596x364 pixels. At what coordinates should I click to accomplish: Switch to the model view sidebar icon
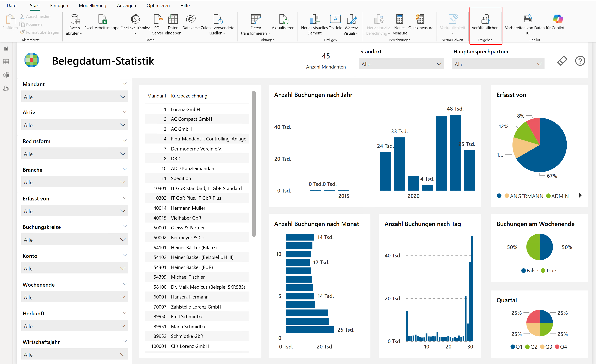click(6, 75)
